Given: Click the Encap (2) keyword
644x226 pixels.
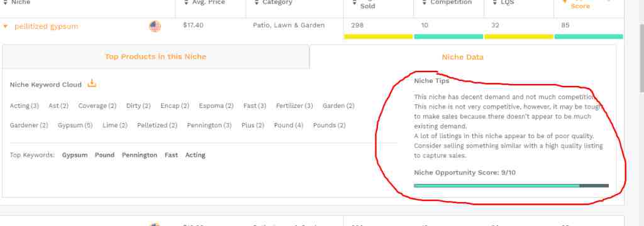Looking at the screenshot, I should 175,106.
